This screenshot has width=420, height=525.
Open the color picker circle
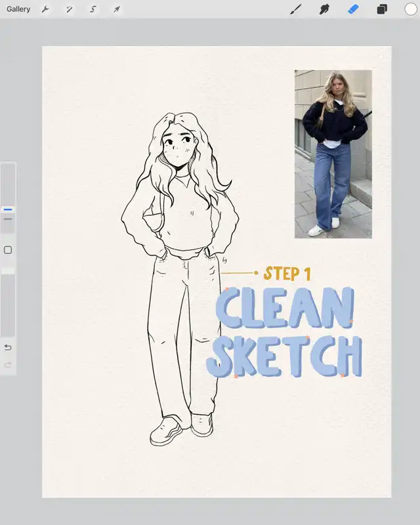[x=410, y=9]
